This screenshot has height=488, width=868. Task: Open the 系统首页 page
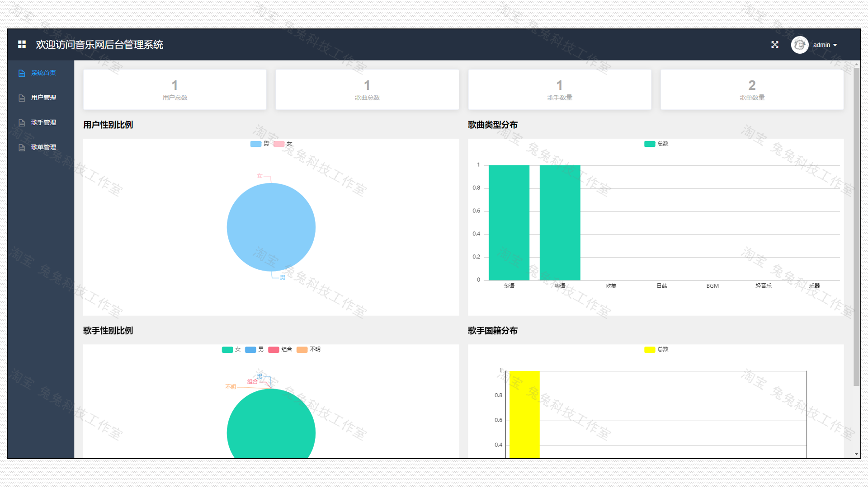tap(44, 72)
